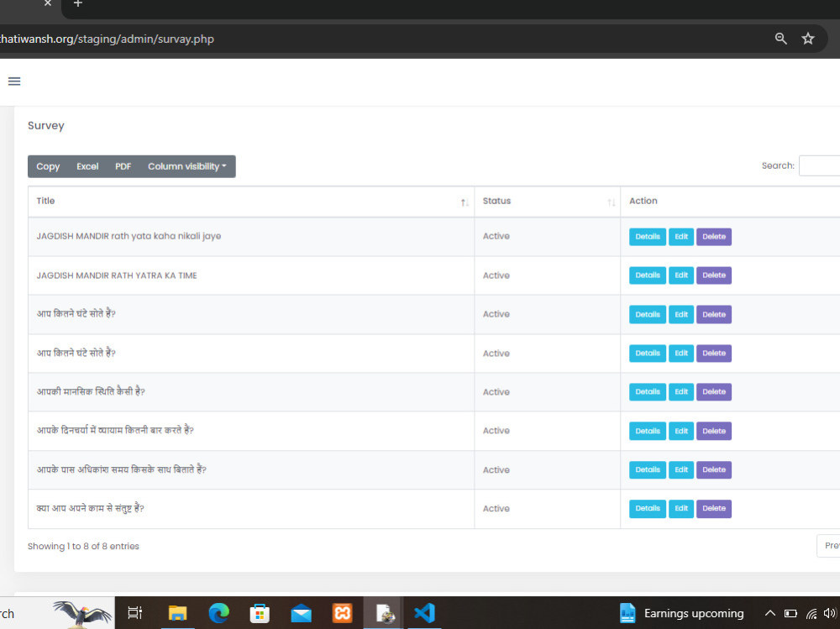
Task: Launch File Explorer from the taskbar
Action: point(177,612)
